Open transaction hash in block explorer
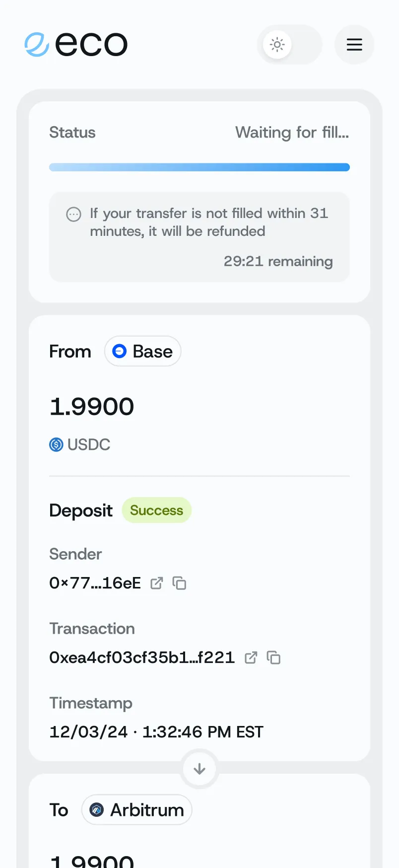Screen dimensions: 399x868 pos(251,657)
